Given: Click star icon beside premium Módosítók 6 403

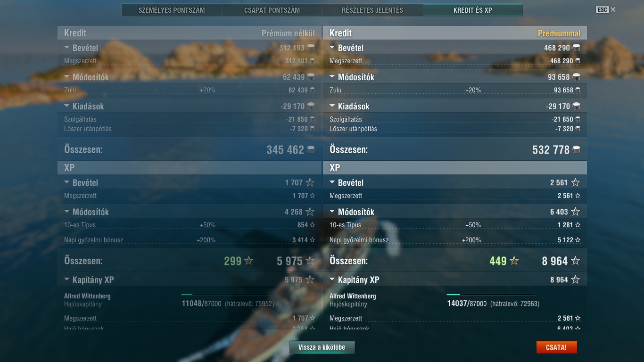Looking at the screenshot, I should (x=575, y=212).
